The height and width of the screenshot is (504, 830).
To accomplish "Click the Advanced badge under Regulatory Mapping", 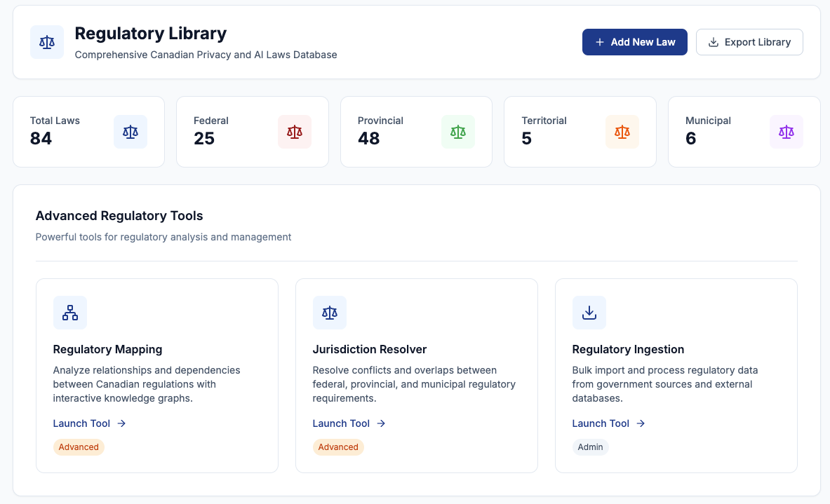I will pos(79,447).
